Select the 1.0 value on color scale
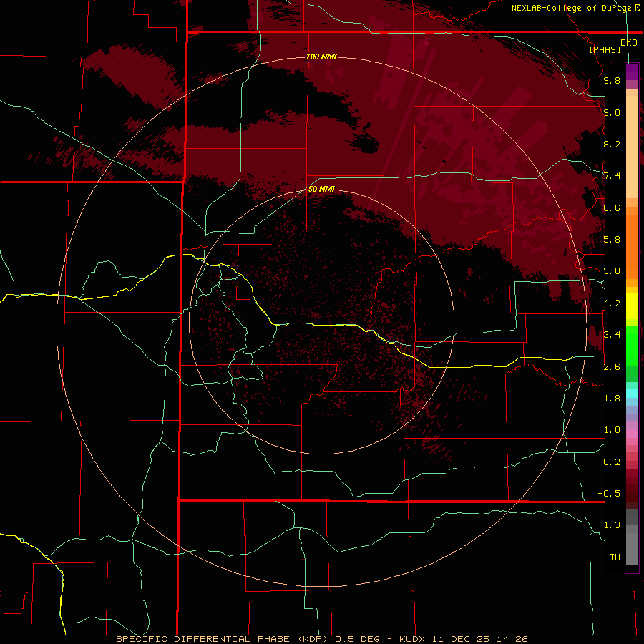 [612, 430]
